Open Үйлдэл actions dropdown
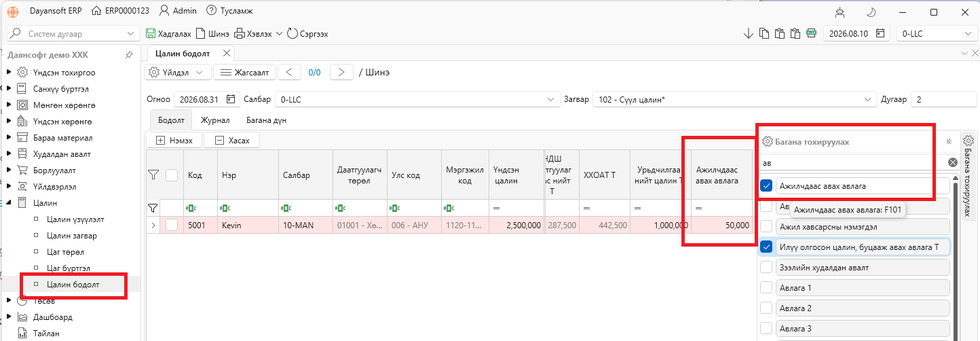Viewport: 980px width, 341px height. pos(177,72)
